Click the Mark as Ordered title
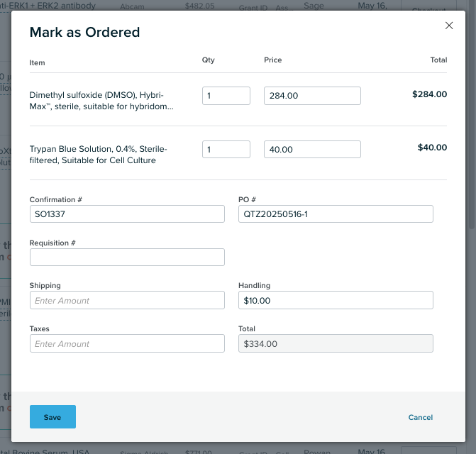Image resolution: width=476 pixels, height=454 pixels. point(84,32)
